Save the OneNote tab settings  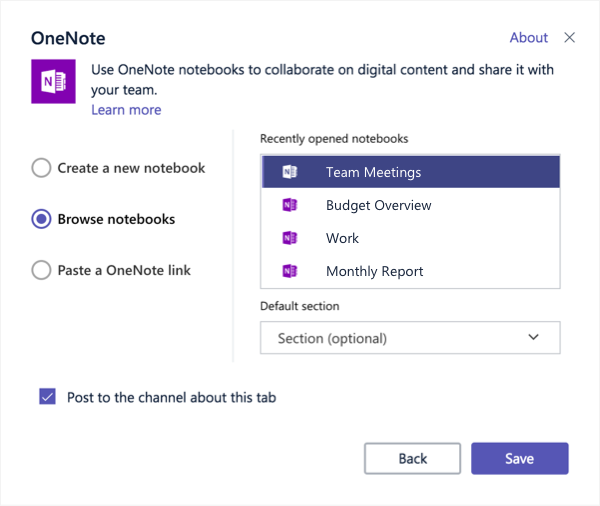coord(520,459)
